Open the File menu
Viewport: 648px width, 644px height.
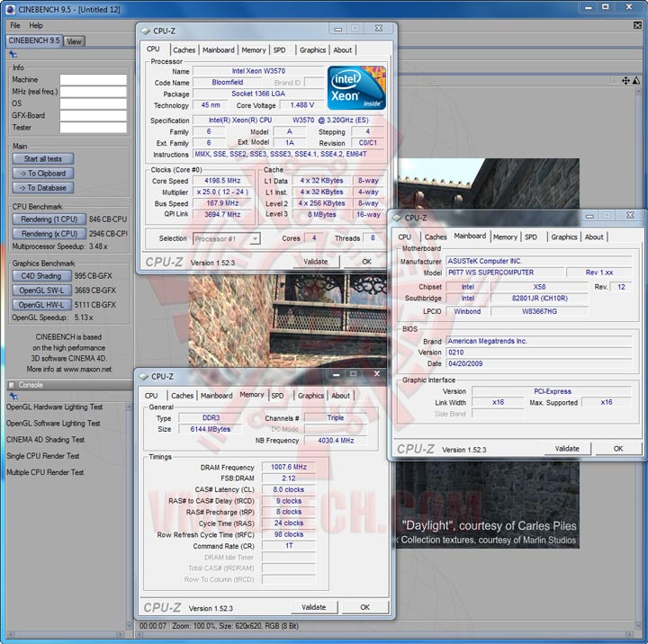pos(15,25)
